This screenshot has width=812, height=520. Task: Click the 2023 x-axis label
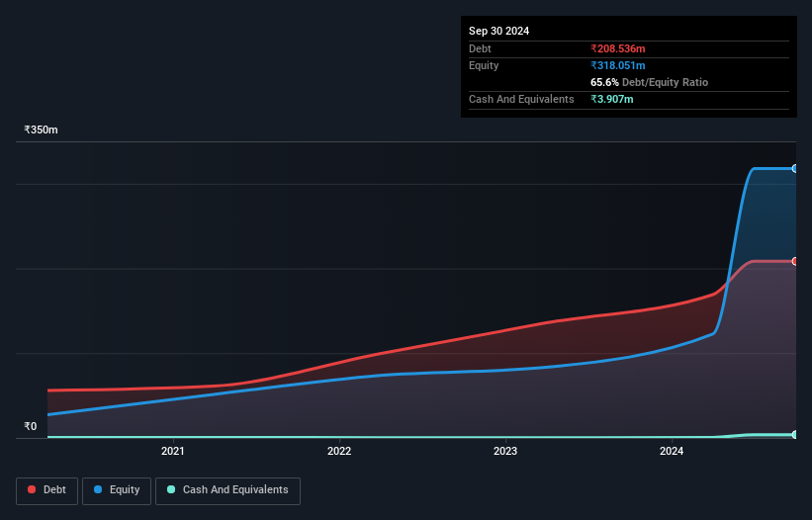505,451
